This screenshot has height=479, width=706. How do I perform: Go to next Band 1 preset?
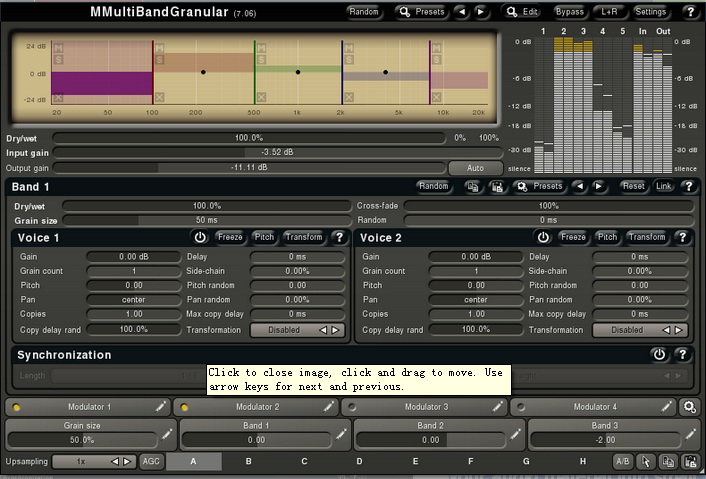point(598,186)
